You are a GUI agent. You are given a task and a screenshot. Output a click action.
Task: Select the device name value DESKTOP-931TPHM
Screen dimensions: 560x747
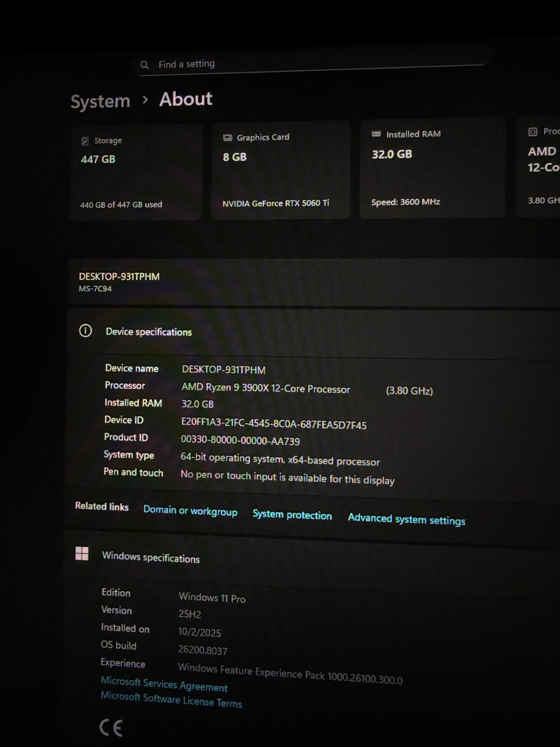[x=223, y=370]
